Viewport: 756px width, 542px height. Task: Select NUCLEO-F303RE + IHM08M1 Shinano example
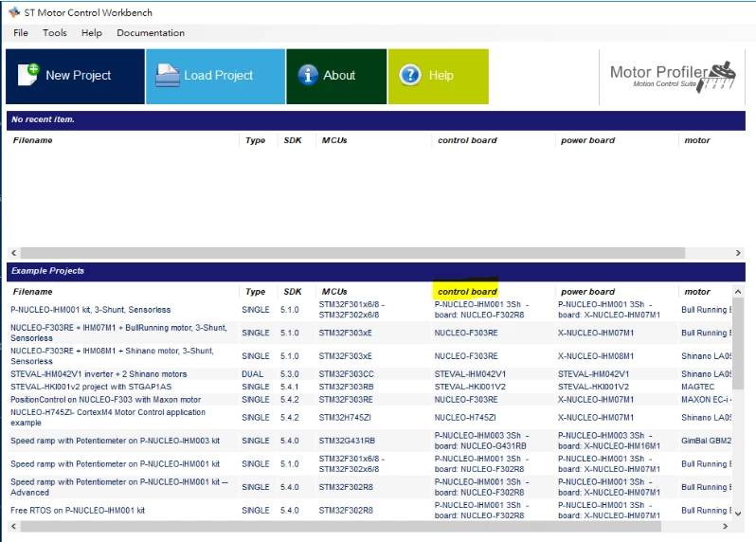pyautogui.click(x=112, y=356)
